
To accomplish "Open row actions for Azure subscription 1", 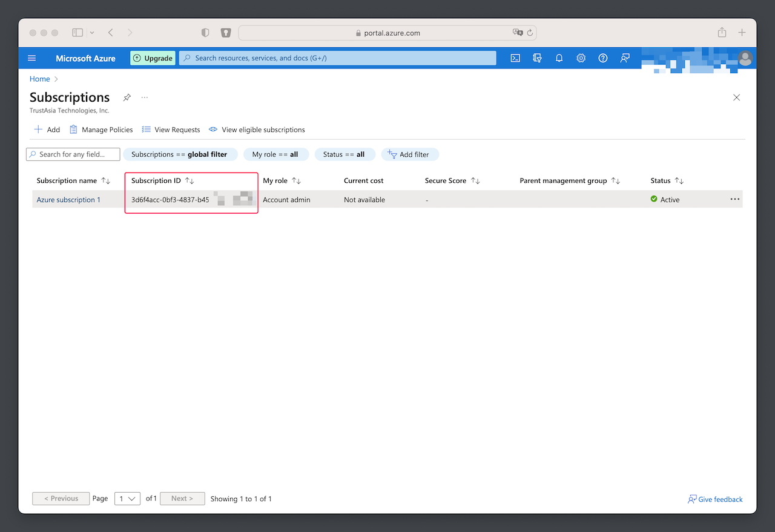I will click(735, 199).
